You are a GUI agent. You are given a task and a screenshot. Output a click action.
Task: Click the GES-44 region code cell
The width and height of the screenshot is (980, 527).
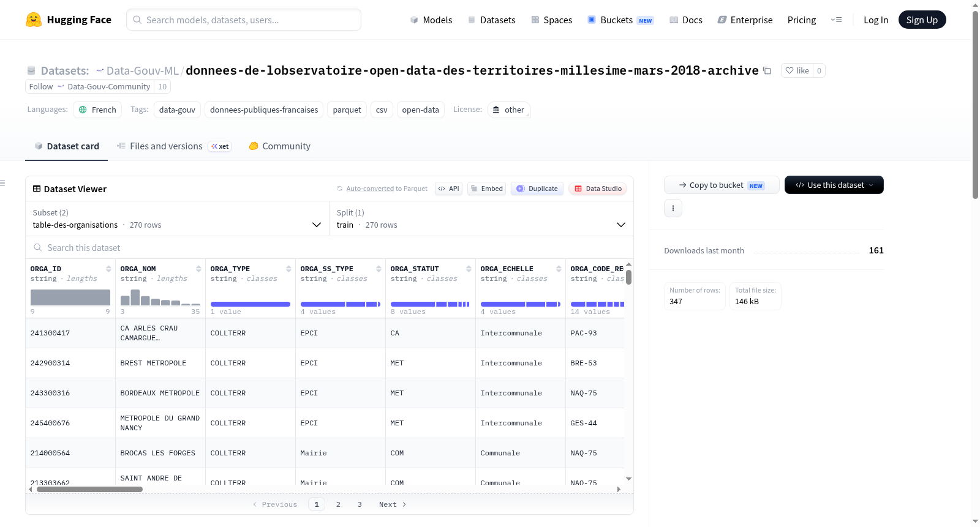click(595, 423)
